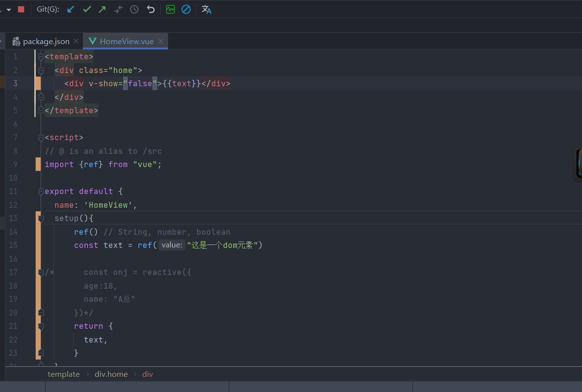Viewport: 582px width, 392px height.
Task: Update project with blue Git arrow
Action: tap(71, 9)
